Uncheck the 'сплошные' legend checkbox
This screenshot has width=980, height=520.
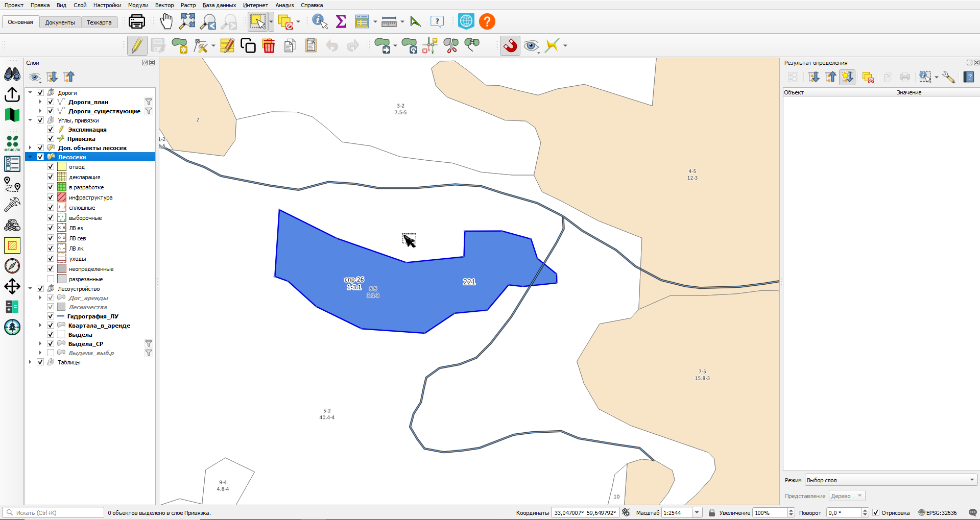click(x=51, y=208)
